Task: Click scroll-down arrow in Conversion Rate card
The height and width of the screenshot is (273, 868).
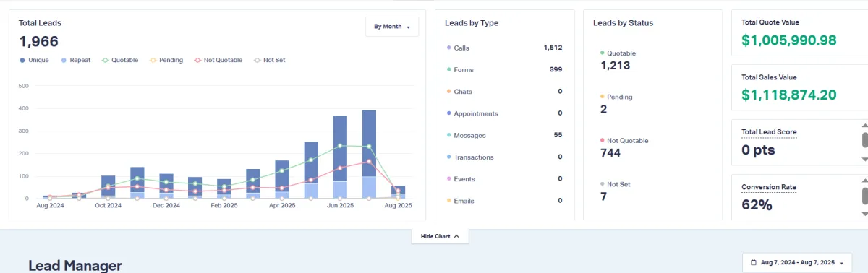Action: pyautogui.click(x=864, y=214)
